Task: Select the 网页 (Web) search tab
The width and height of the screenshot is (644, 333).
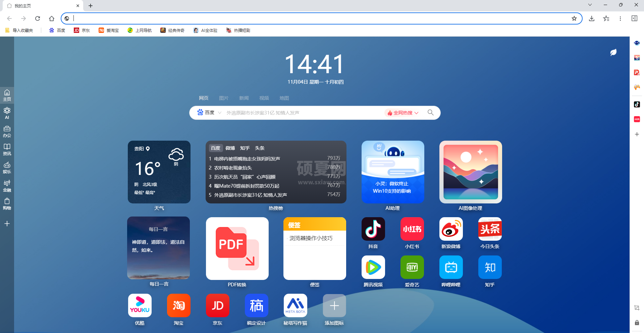Action: [204, 98]
